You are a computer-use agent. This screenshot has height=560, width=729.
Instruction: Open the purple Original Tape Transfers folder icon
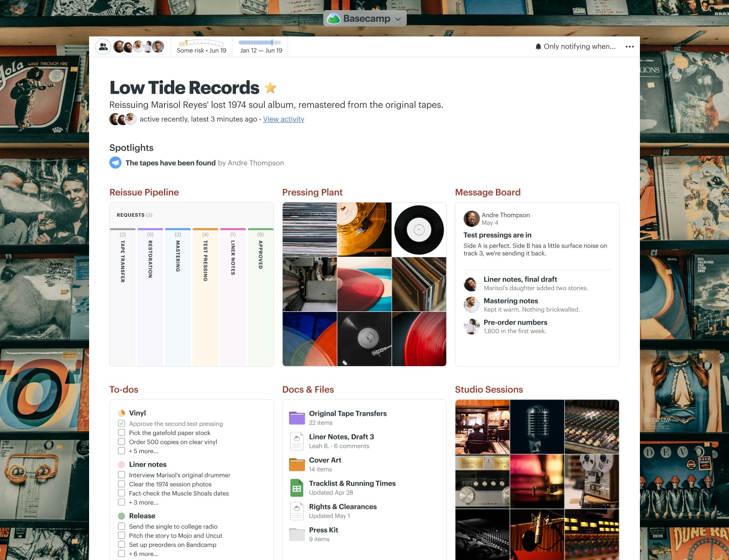point(297,418)
